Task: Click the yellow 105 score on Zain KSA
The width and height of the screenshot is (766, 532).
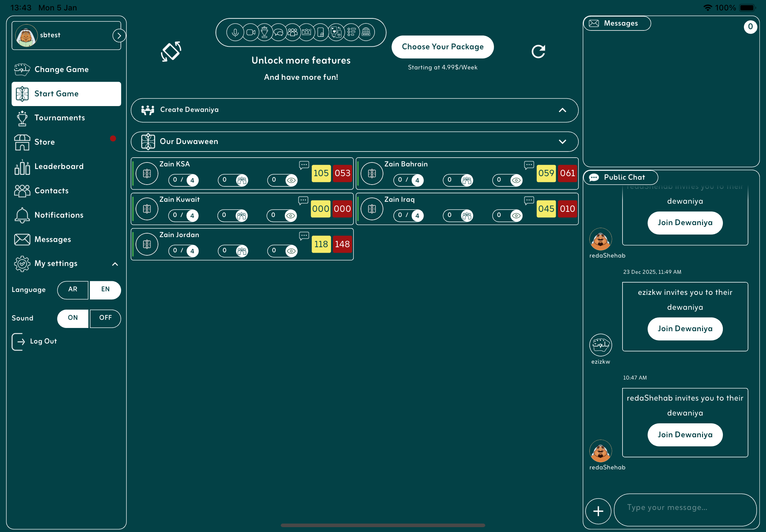Action: 321,173
